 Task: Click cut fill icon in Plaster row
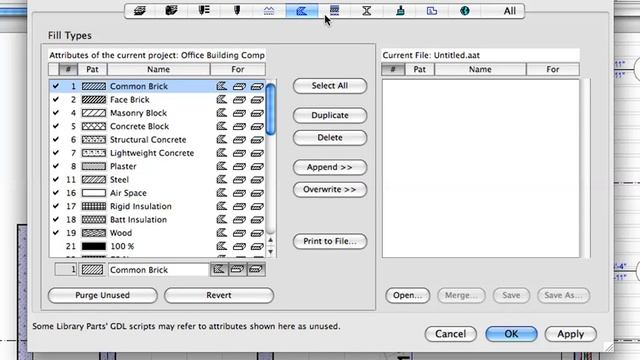click(257, 167)
